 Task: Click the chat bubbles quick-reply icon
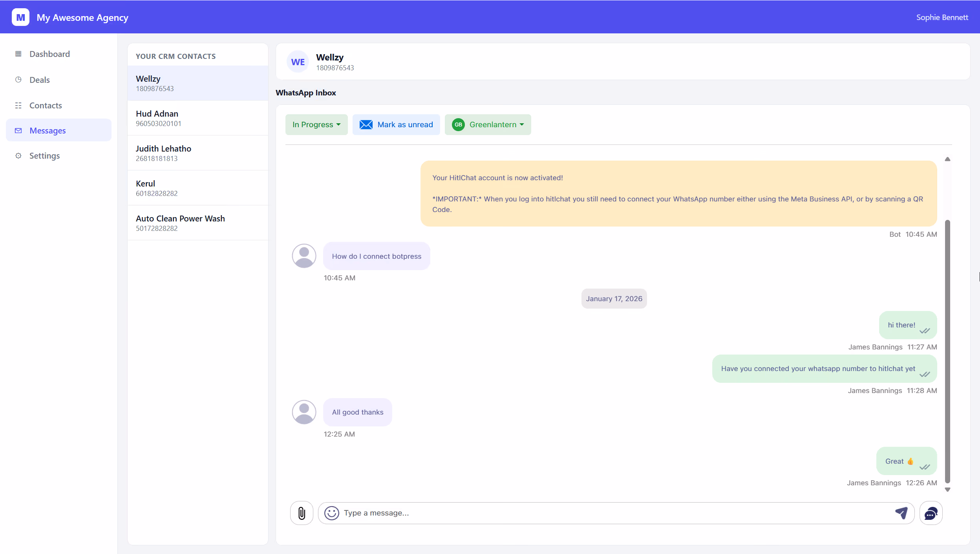[x=931, y=513]
